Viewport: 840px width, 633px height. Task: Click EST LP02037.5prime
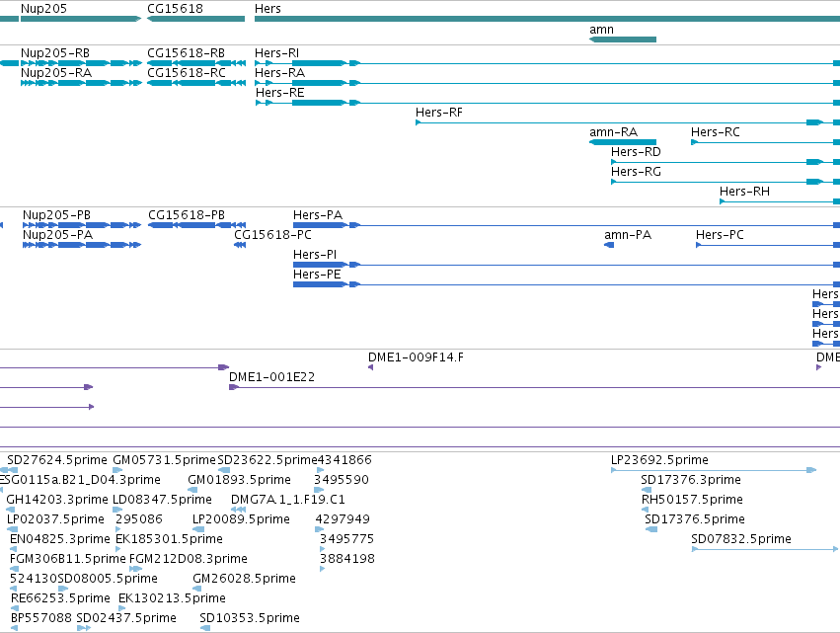point(55,519)
